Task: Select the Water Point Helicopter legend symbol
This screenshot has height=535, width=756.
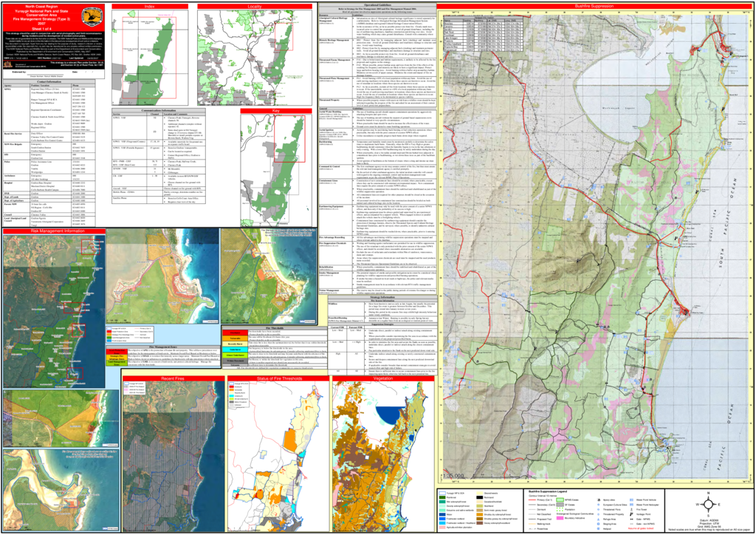Action: (x=632, y=505)
